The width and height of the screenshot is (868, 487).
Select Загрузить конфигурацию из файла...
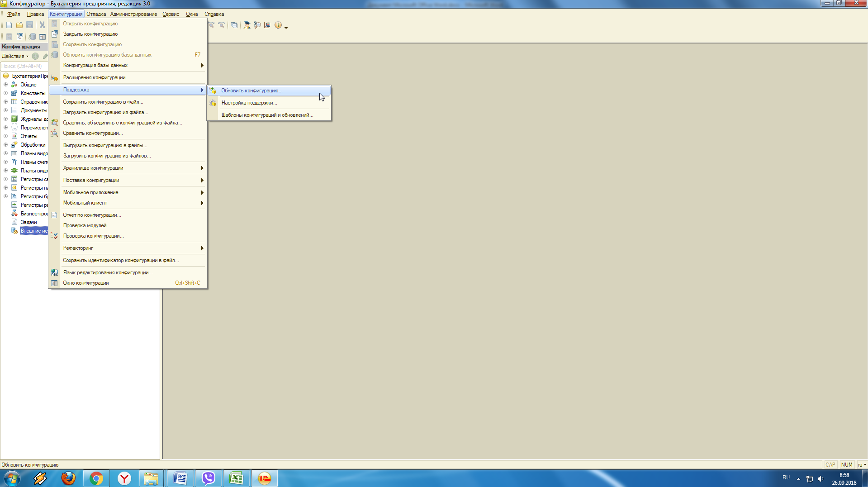coord(128,112)
